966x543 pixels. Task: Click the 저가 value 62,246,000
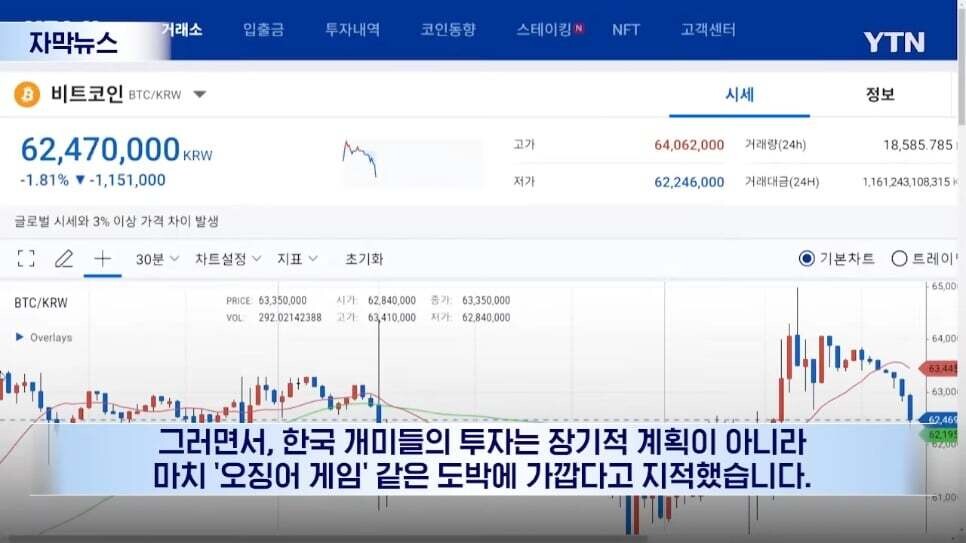pos(689,182)
